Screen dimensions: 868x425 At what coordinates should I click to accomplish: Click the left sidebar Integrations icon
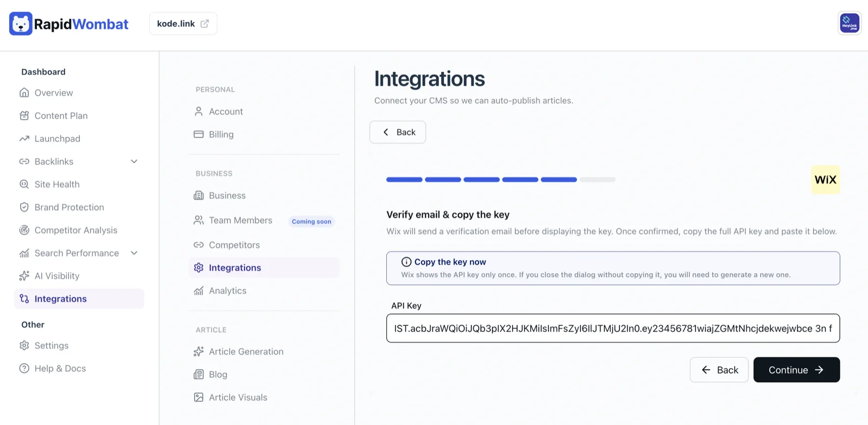pos(24,299)
